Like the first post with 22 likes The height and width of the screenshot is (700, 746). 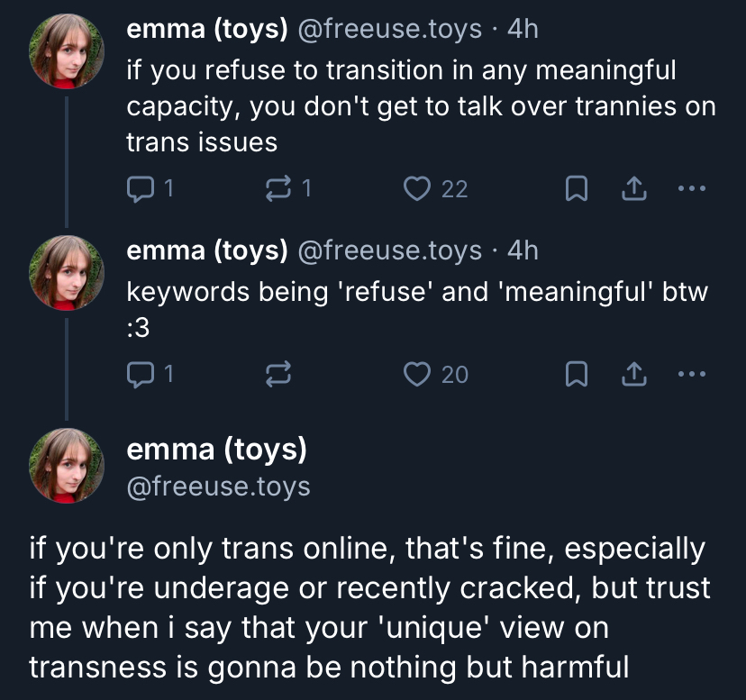point(415,188)
